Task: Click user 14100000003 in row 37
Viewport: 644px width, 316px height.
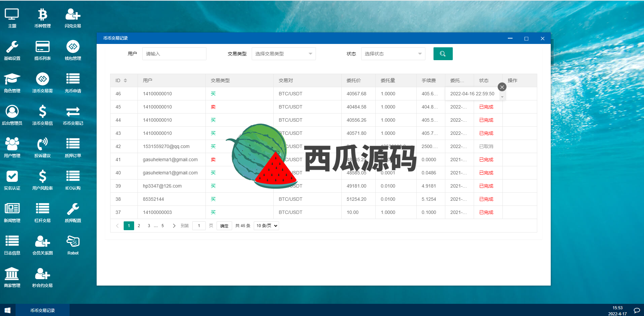Action: pyautogui.click(x=157, y=212)
